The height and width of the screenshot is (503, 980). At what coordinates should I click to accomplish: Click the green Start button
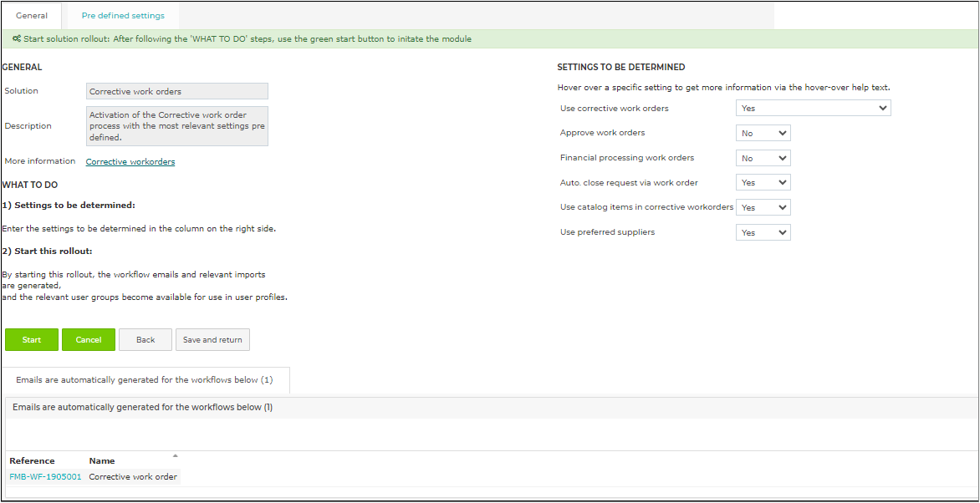pos(31,340)
